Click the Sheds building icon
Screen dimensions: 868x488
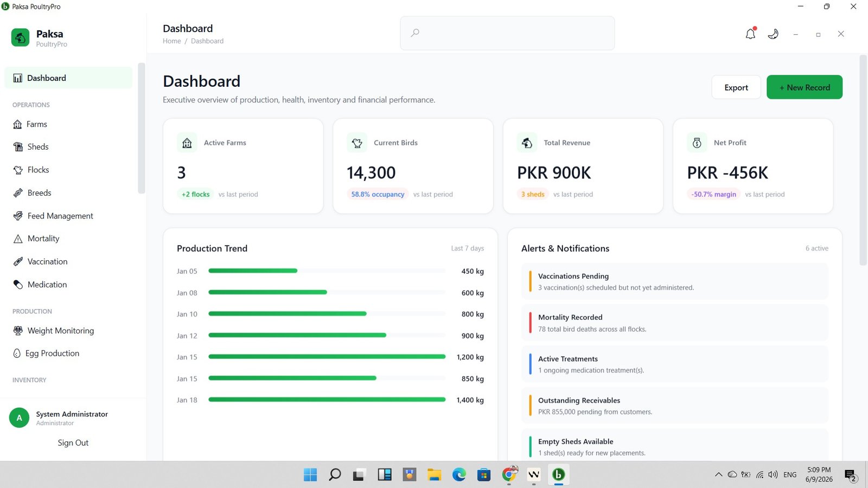(x=18, y=147)
